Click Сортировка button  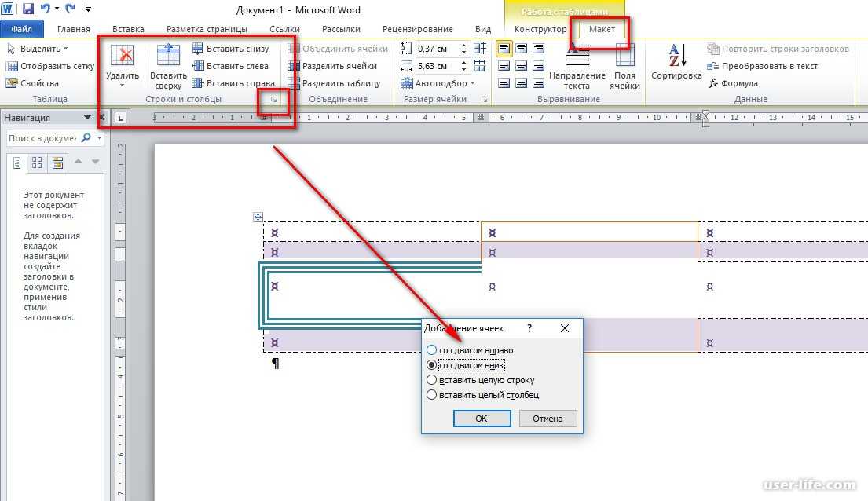tap(676, 62)
